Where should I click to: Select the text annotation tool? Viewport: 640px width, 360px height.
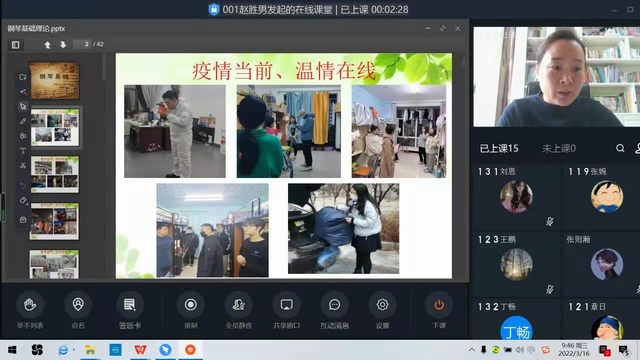(23, 151)
